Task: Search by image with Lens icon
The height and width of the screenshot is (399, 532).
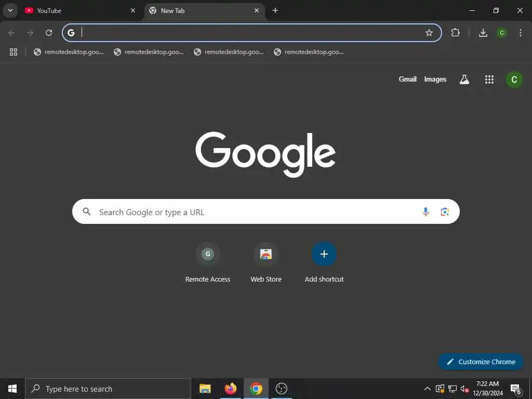Action: 445,212
